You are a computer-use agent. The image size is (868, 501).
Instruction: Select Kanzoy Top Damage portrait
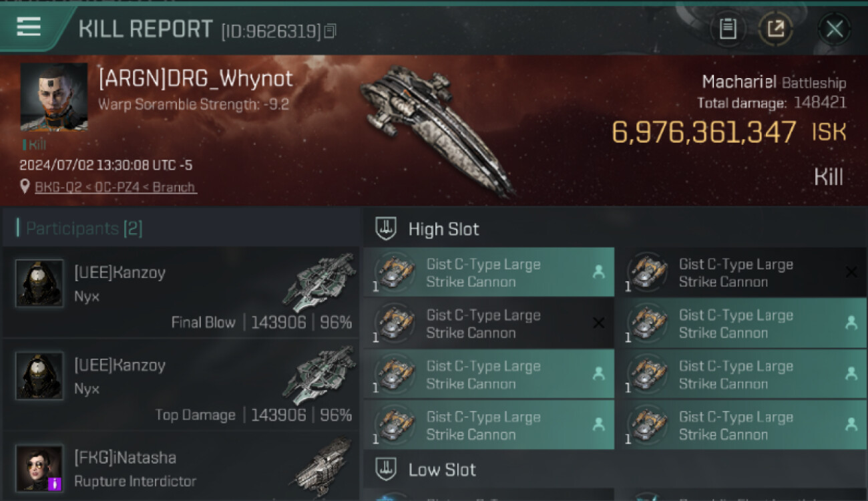(39, 376)
